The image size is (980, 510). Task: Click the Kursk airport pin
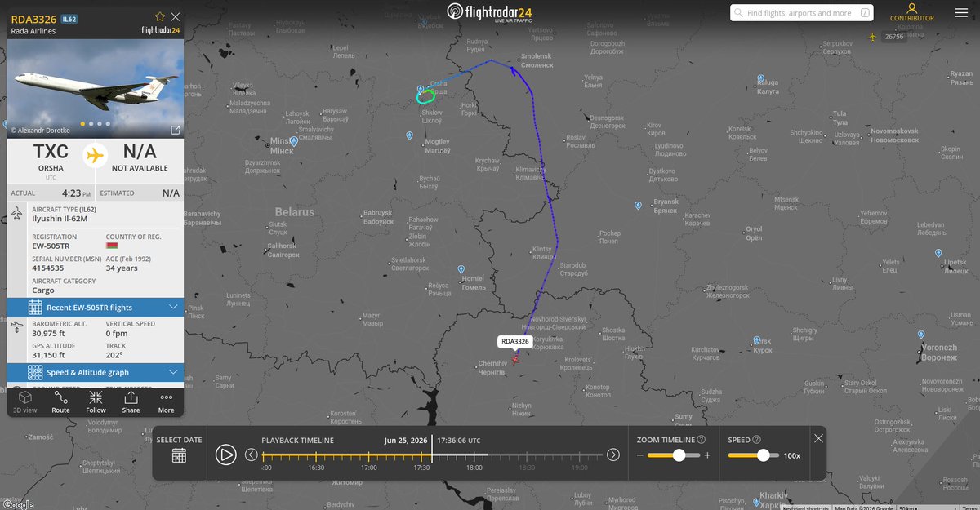click(x=759, y=341)
